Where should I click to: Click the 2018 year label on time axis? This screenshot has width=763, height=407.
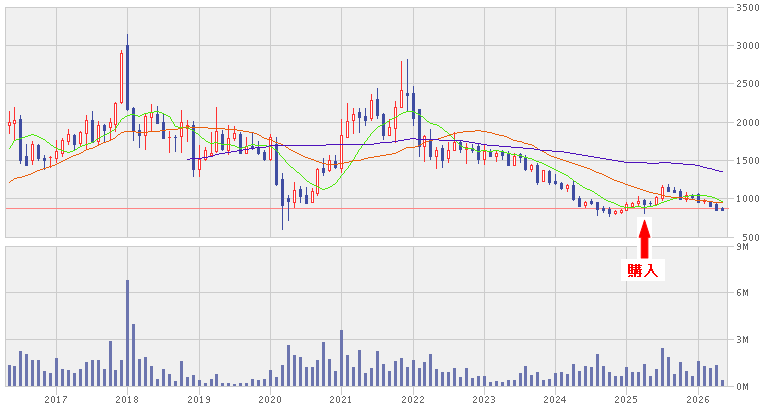(x=127, y=400)
